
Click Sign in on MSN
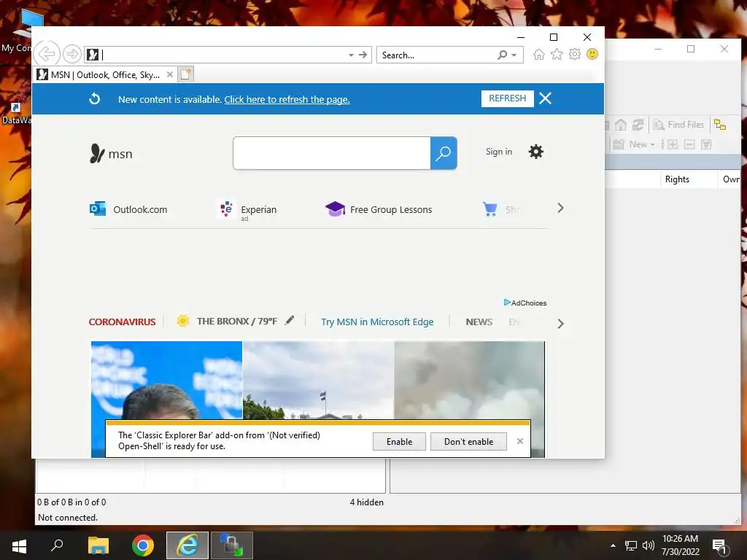point(499,152)
